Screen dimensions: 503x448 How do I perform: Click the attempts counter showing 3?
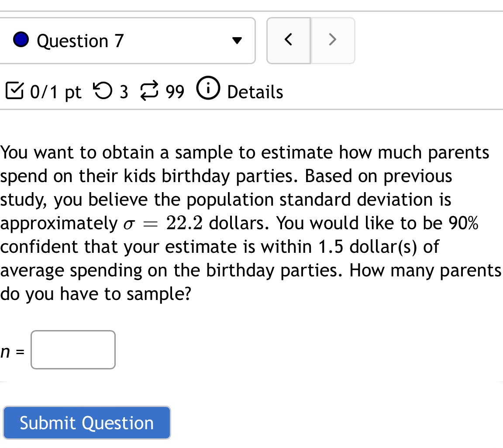click(124, 92)
